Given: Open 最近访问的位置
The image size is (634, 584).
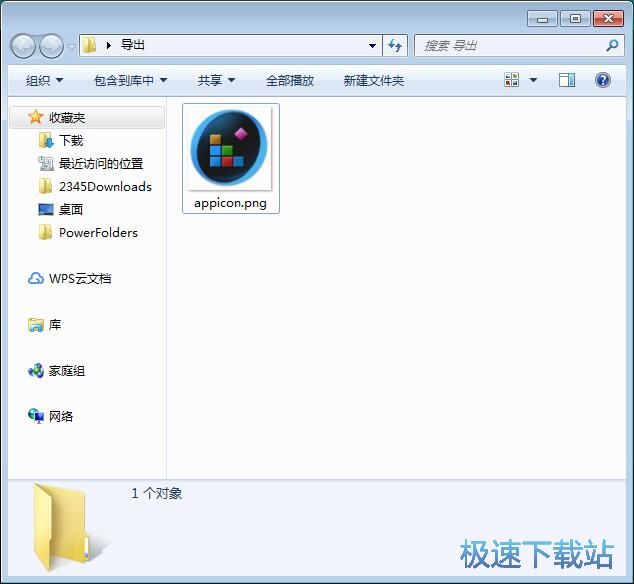Looking at the screenshot, I should click(101, 163).
